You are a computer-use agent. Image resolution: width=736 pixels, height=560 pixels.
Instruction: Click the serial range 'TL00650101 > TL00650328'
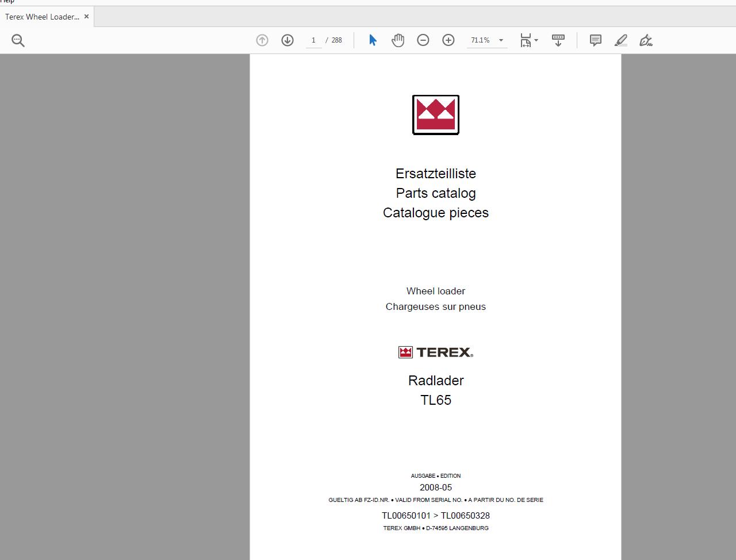click(x=436, y=516)
